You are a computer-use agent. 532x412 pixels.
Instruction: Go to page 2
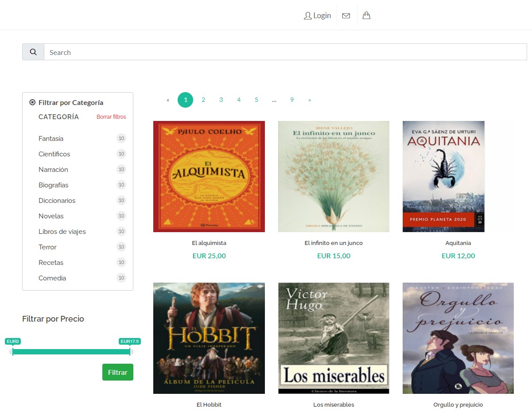point(203,100)
